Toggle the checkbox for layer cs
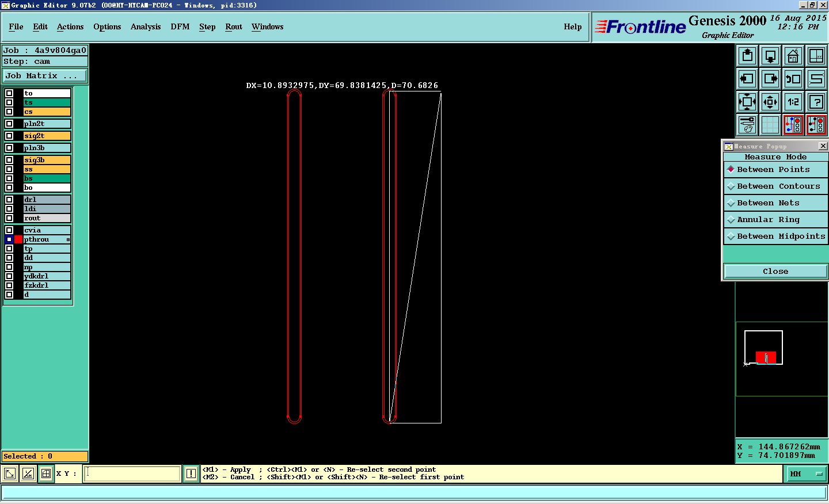The width and height of the screenshot is (829, 504). 9,112
